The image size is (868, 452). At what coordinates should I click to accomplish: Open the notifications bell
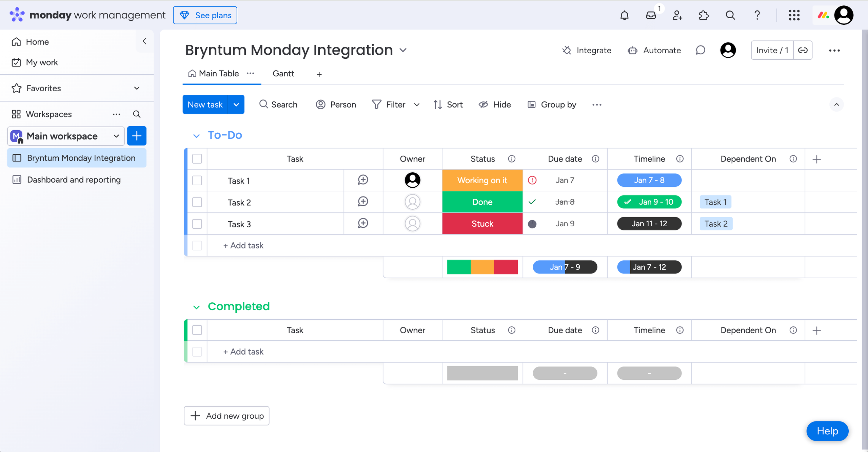pyautogui.click(x=624, y=15)
